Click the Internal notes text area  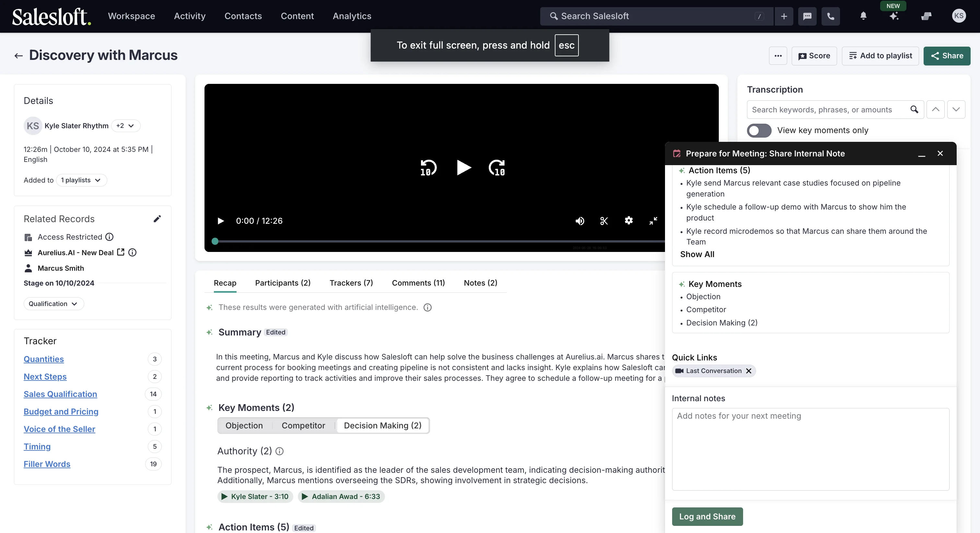pos(811,449)
